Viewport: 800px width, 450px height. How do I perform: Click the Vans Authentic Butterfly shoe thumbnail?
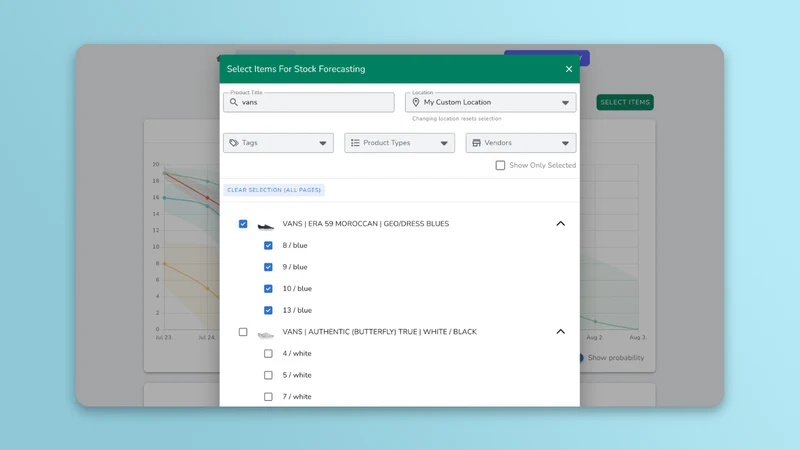(x=265, y=335)
